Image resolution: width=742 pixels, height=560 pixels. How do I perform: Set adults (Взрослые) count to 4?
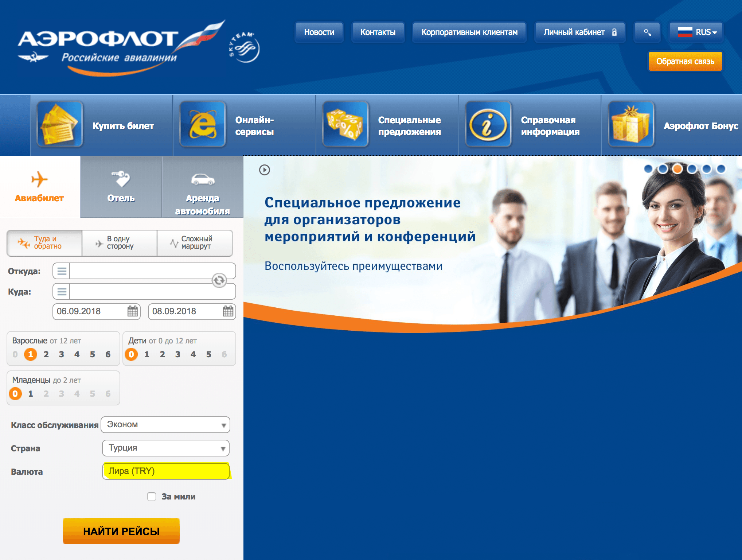tap(77, 354)
